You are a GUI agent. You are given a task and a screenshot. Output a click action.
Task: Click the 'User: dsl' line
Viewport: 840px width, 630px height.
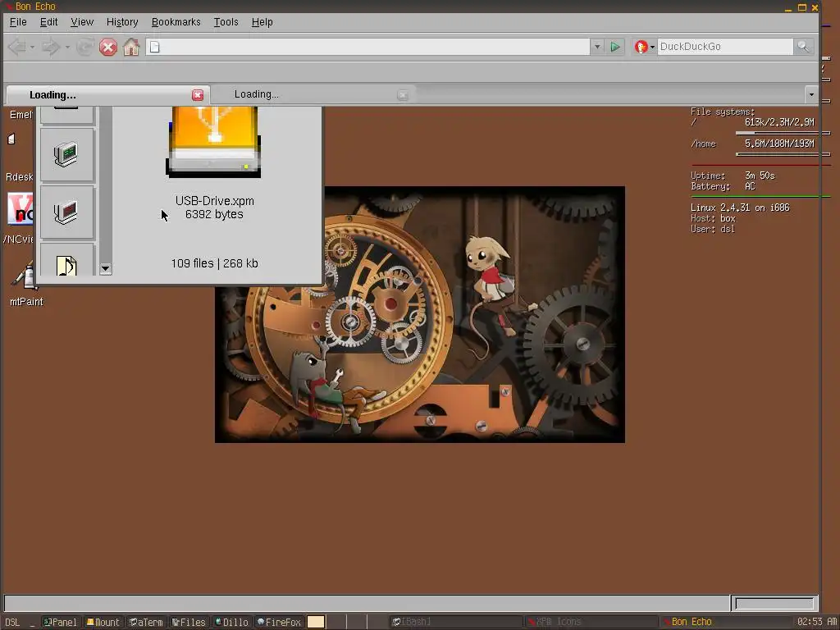tap(713, 230)
